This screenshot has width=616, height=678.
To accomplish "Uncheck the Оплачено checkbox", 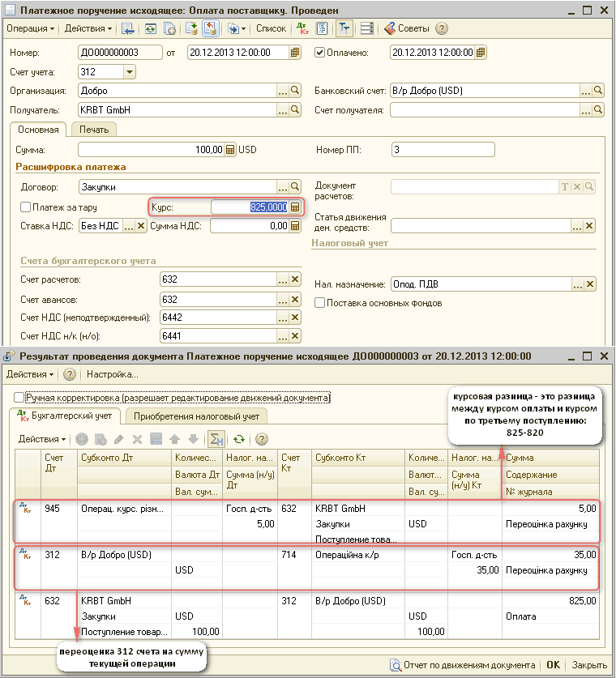I will coord(319,53).
